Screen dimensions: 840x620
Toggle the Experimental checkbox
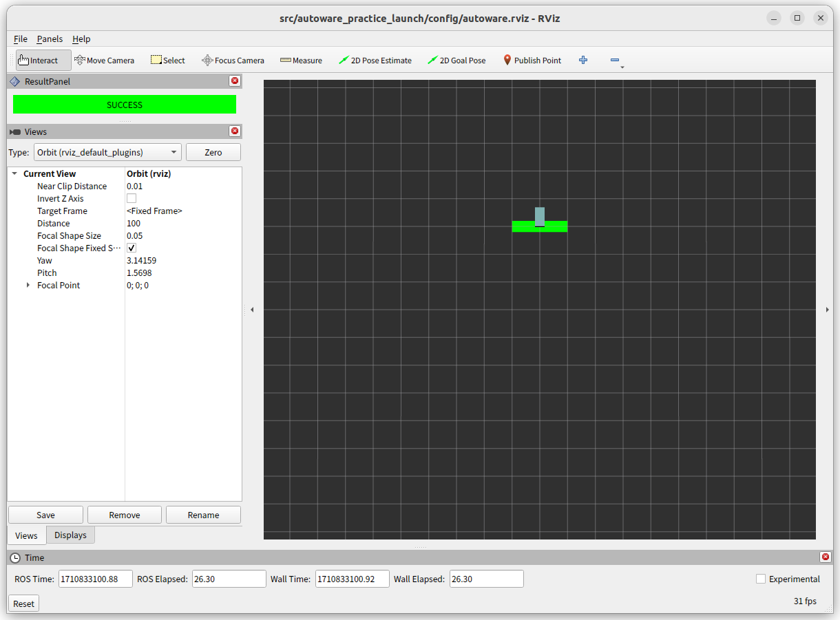[761, 579]
